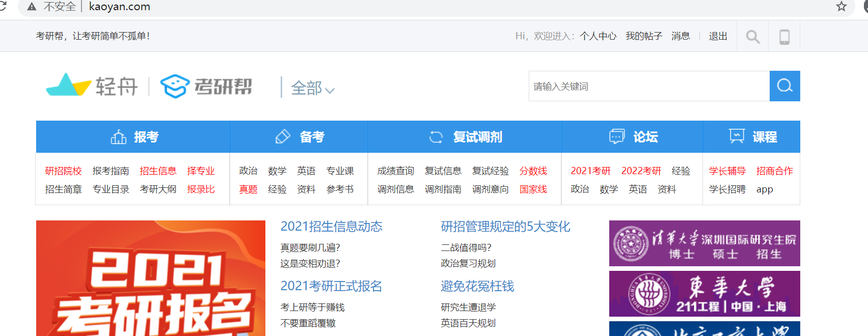Click the 课程 presentation board icon
The image size is (868, 336).
[x=737, y=136]
